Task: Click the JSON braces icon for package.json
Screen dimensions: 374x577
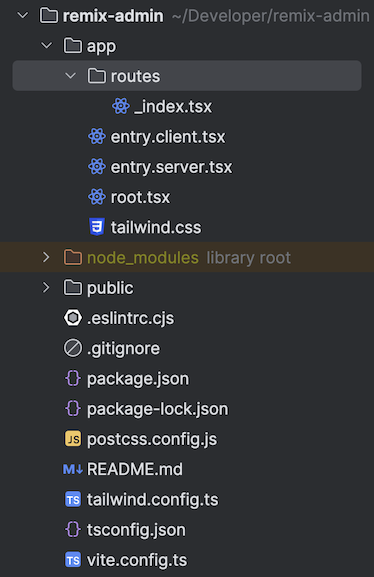Action: coord(73,378)
